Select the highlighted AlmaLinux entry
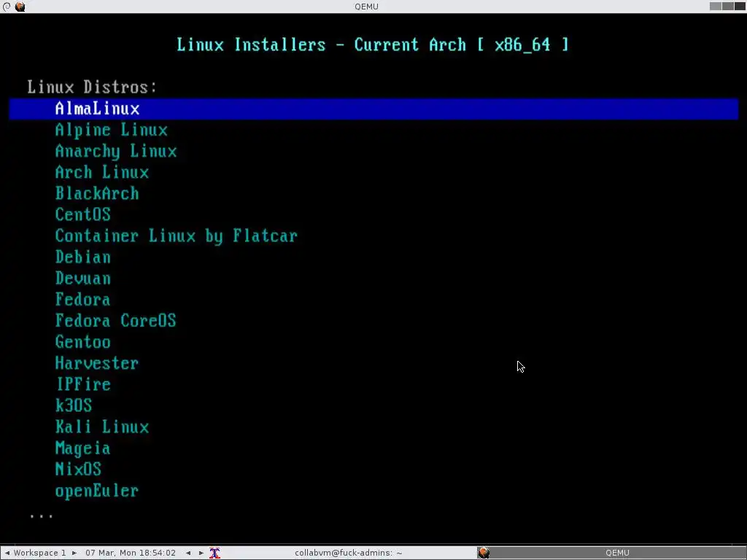The image size is (747, 560). click(373, 109)
